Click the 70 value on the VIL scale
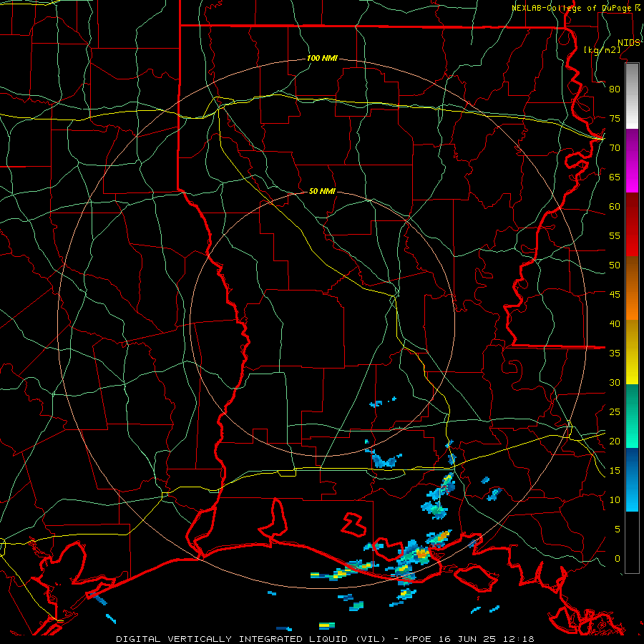This screenshot has width=644, height=644. click(615, 148)
